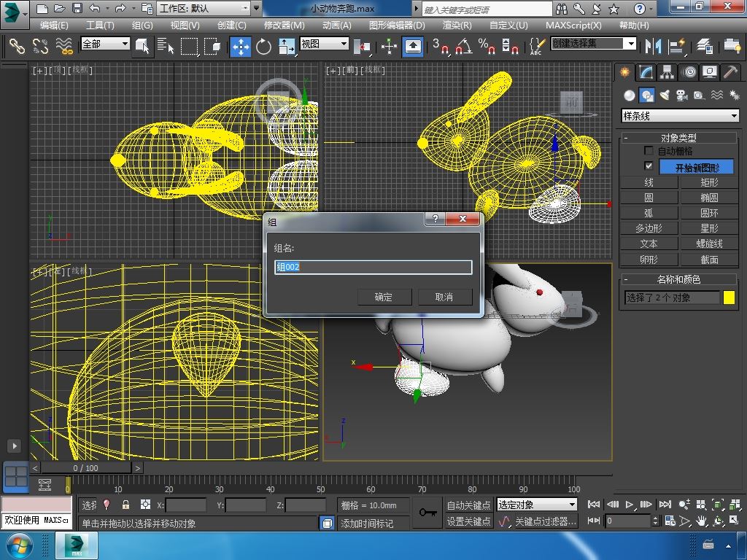Jump to animation start frame

pos(594,505)
